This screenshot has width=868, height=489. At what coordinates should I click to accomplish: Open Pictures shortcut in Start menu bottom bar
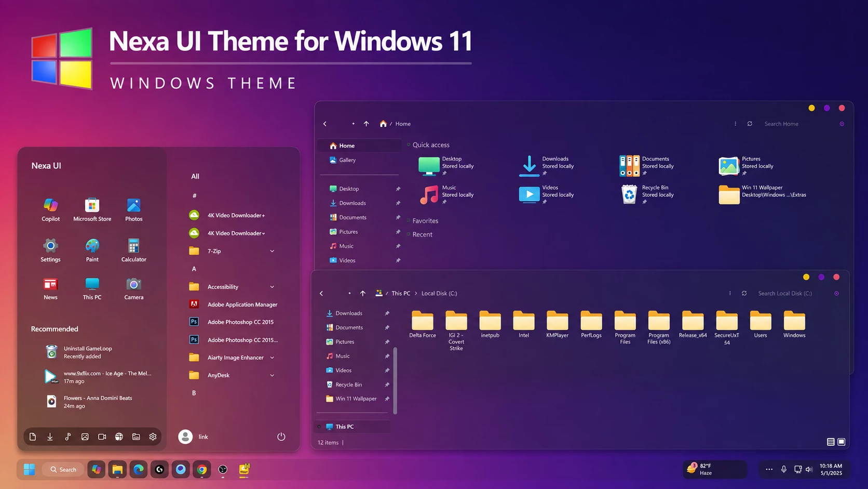(85, 437)
